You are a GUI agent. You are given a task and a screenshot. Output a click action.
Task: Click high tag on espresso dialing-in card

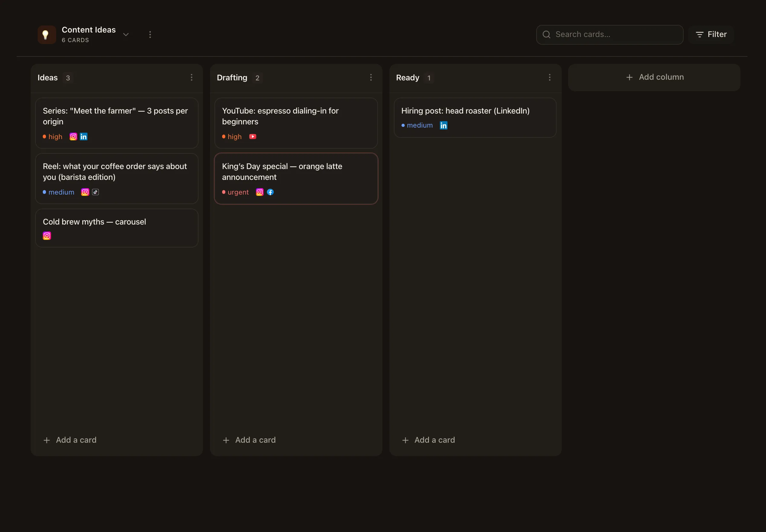pos(232,137)
